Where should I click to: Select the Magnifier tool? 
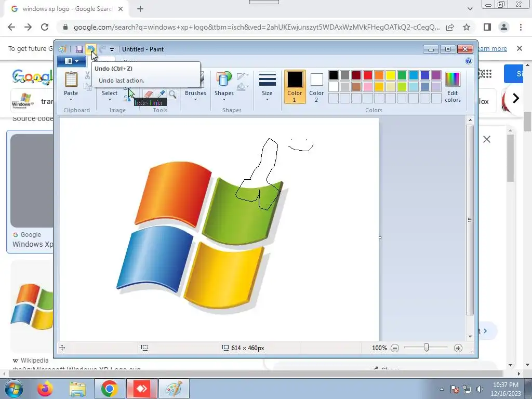tap(172, 94)
